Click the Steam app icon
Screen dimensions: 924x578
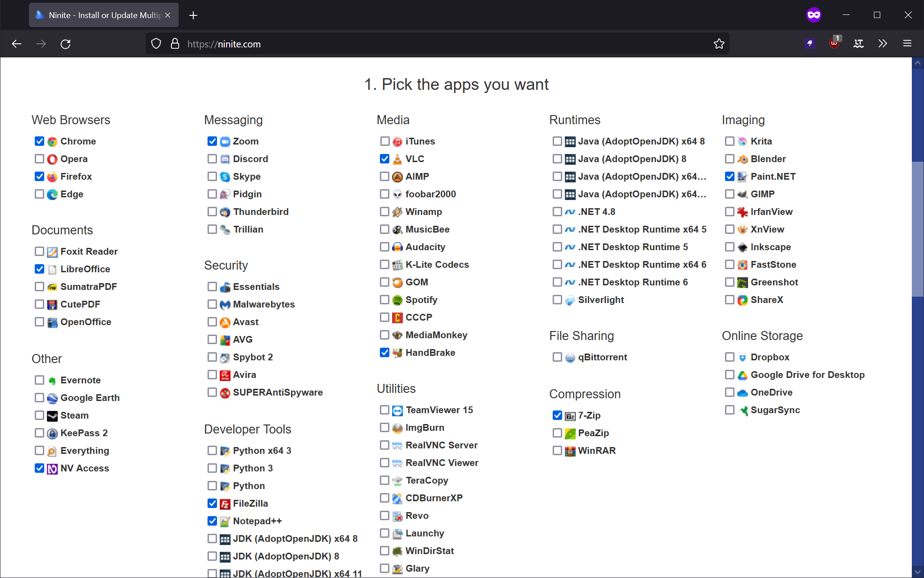point(52,416)
